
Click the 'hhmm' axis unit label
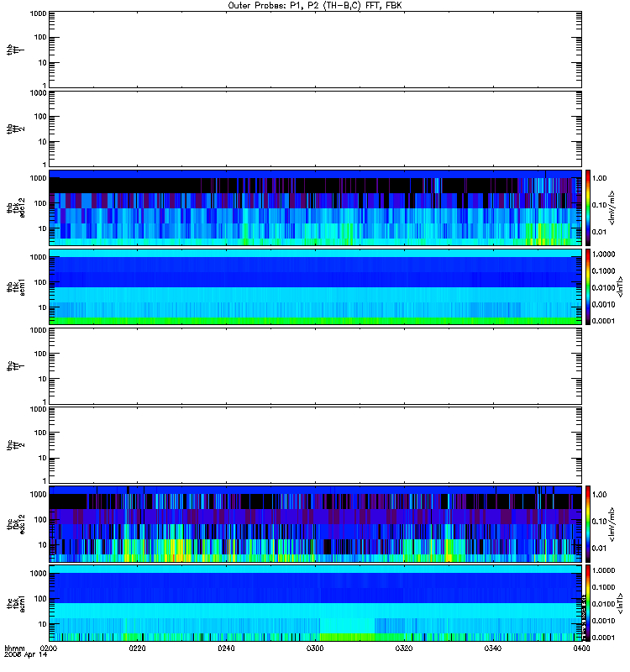(14, 648)
